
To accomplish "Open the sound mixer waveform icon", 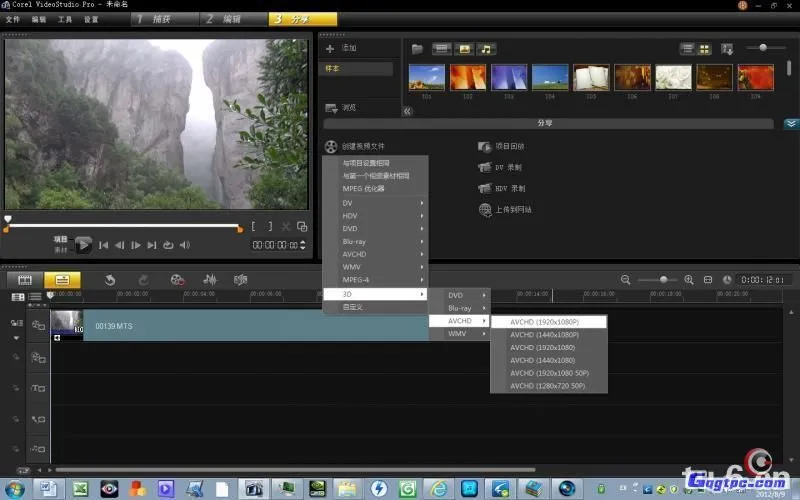I will tap(210, 280).
